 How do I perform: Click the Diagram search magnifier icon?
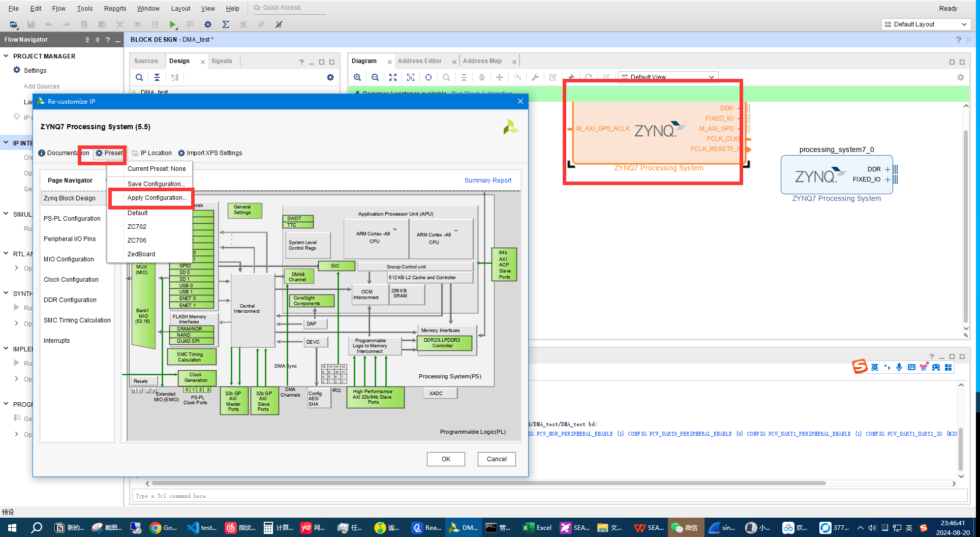point(446,77)
